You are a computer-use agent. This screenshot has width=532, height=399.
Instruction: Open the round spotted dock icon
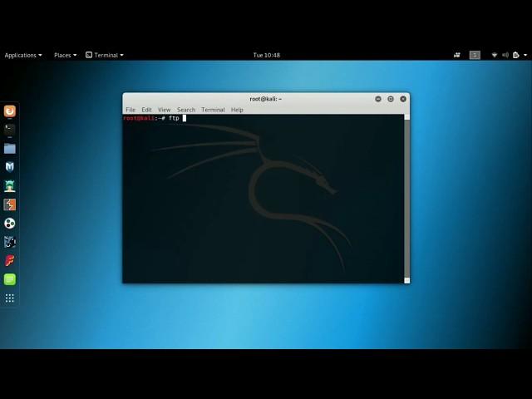pyautogui.click(x=9, y=224)
